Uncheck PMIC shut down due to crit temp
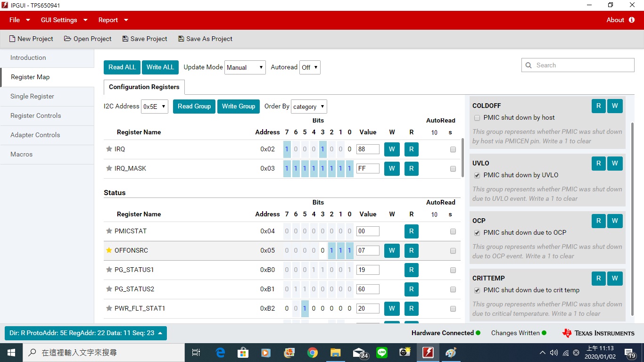This screenshot has height=362, width=644. (477, 290)
